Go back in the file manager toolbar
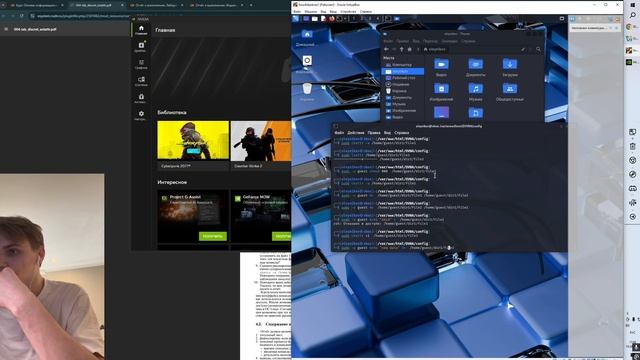Image resolution: width=640 pixels, height=360 pixels. point(387,49)
